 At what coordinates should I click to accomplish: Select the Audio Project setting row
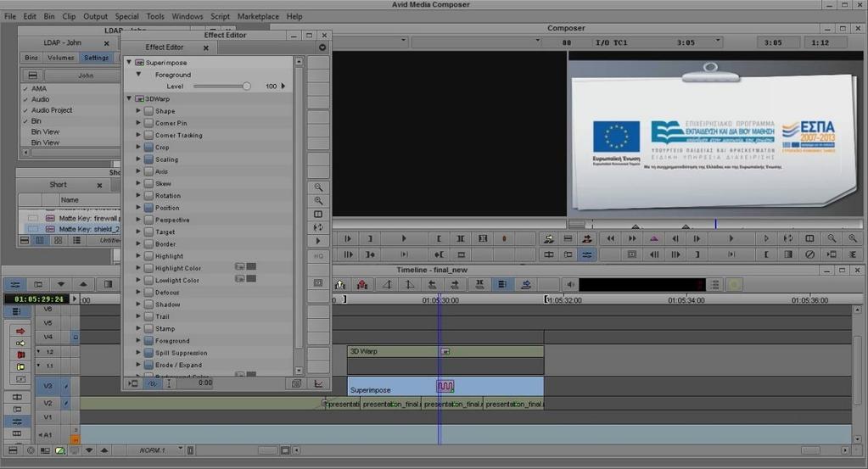point(71,110)
